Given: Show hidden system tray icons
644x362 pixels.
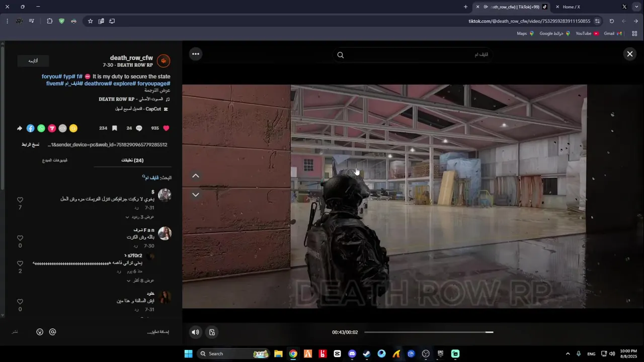Looking at the screenshot, I should tap(568, 354).
